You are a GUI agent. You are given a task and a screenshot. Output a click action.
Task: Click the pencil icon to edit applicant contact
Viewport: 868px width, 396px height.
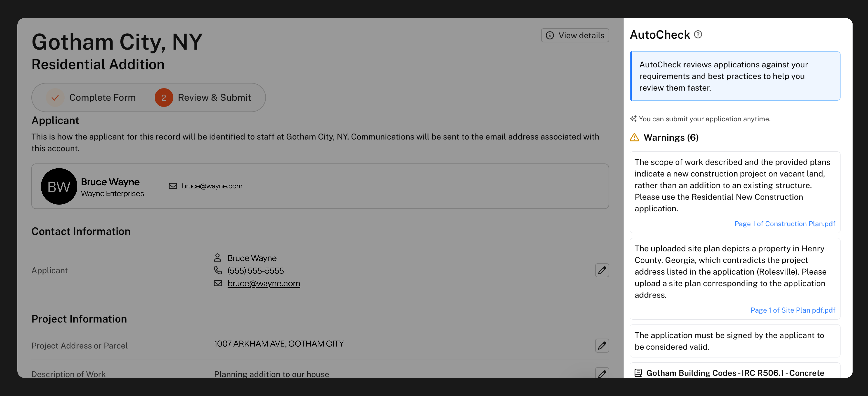coord(602,270)
